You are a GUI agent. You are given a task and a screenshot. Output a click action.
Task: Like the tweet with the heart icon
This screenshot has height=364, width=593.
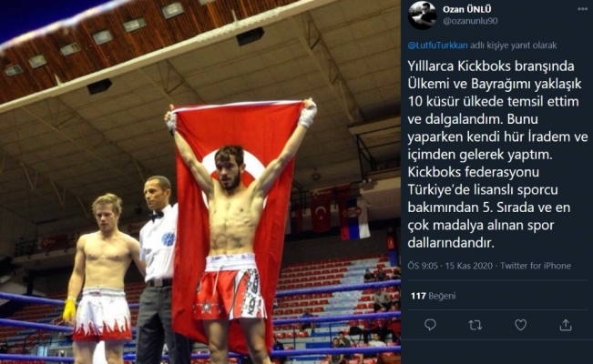point(520,325)
